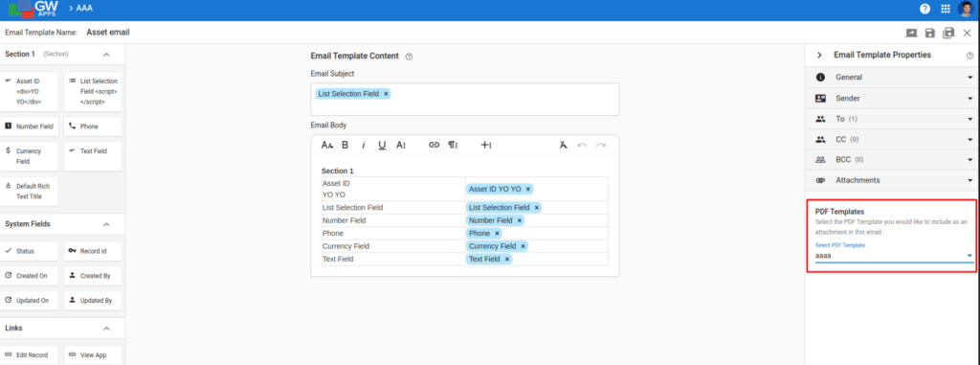980x365 pixels.
Task: Insert a link in email body
Action: (434, 145)
